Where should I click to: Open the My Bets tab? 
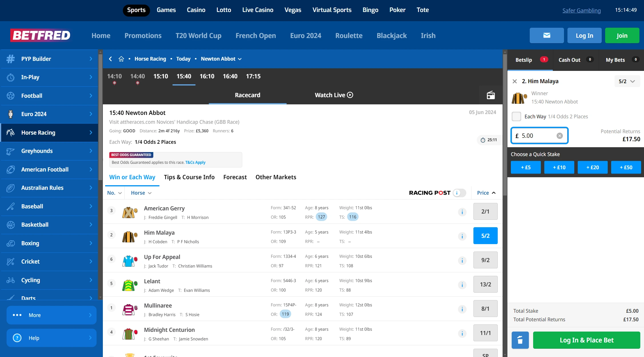click(622, 60)
